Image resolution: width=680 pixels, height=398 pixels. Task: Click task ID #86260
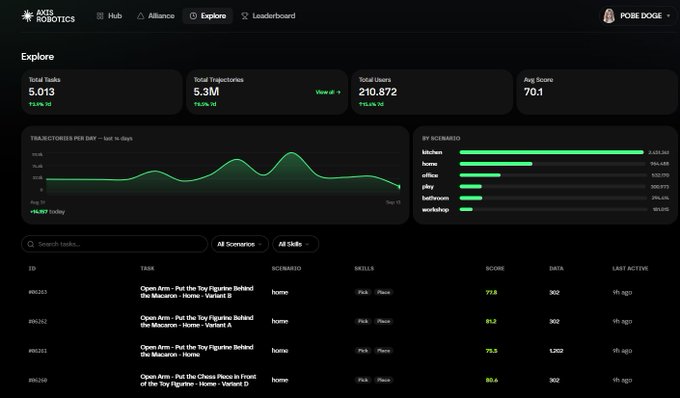coord(38,380)
